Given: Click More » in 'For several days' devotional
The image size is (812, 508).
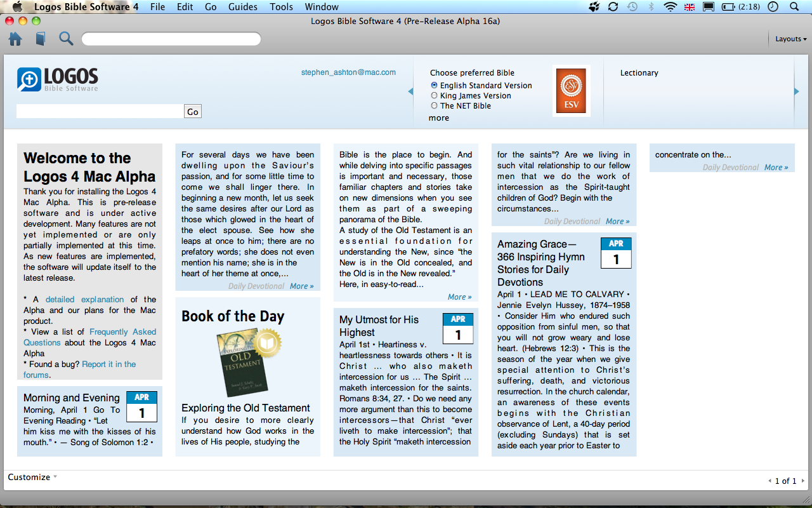Looking at the screenshot, I should tap(302, 286).
